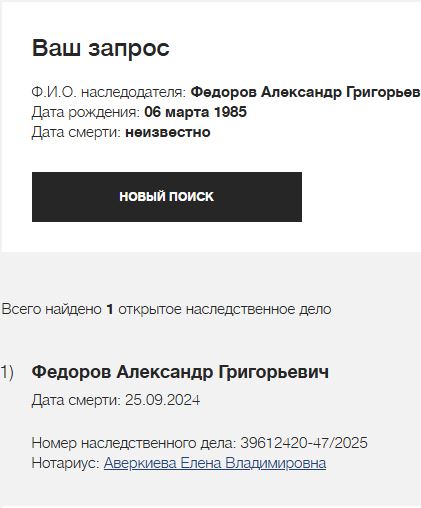The image size is (421, 508).
Task: Click the Ф.И.О. наследодателя label
Action: coord(109,92)
